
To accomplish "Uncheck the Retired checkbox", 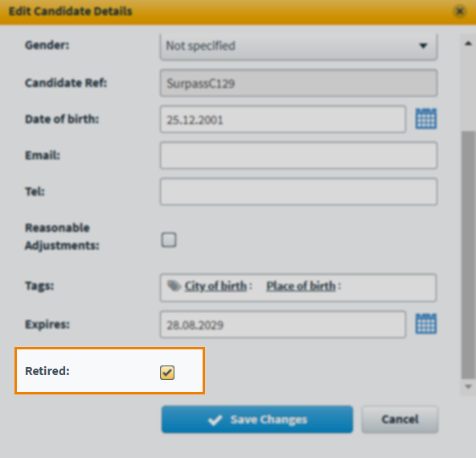I will [167, 373].
